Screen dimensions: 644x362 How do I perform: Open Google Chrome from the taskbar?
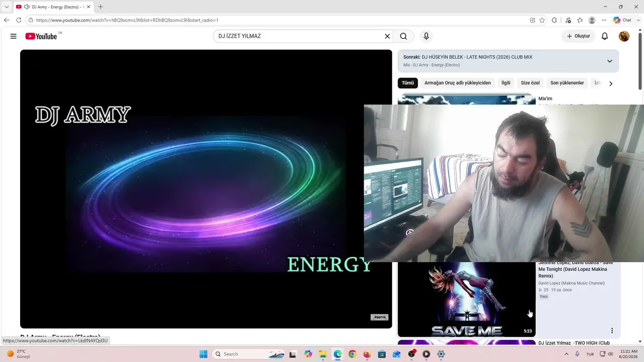click(x=352, y=354)
